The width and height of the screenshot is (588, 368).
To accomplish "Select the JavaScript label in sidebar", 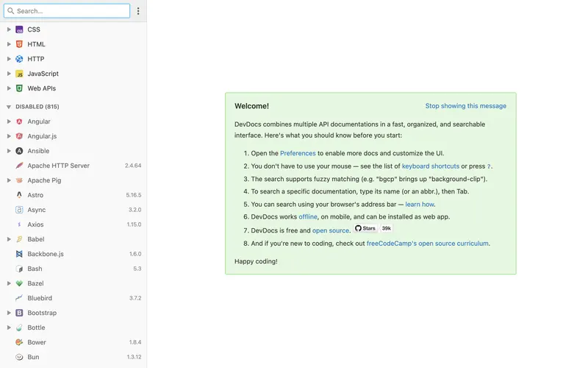I will [x=43, y=74].
